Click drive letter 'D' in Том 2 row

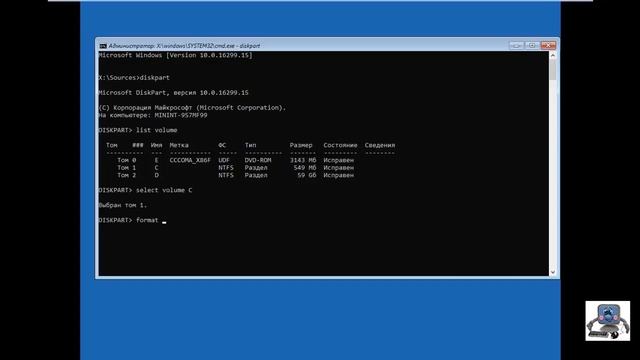[x=156, y=175]
